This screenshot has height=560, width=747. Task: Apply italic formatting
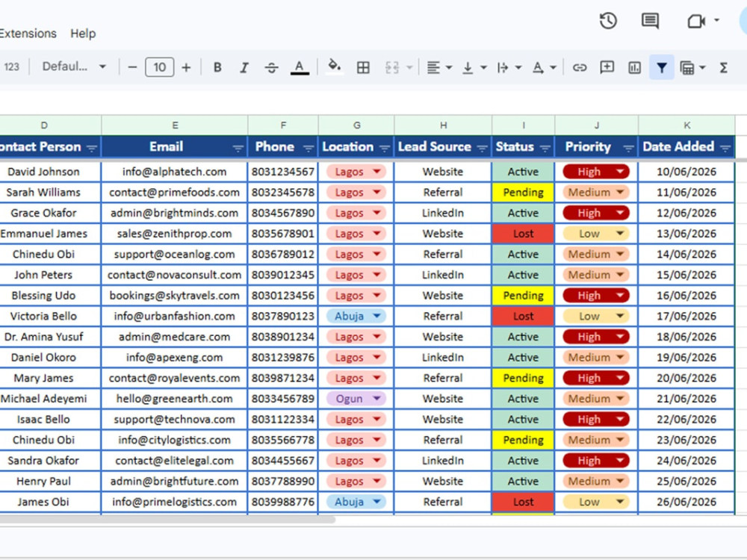pos(244,68)
